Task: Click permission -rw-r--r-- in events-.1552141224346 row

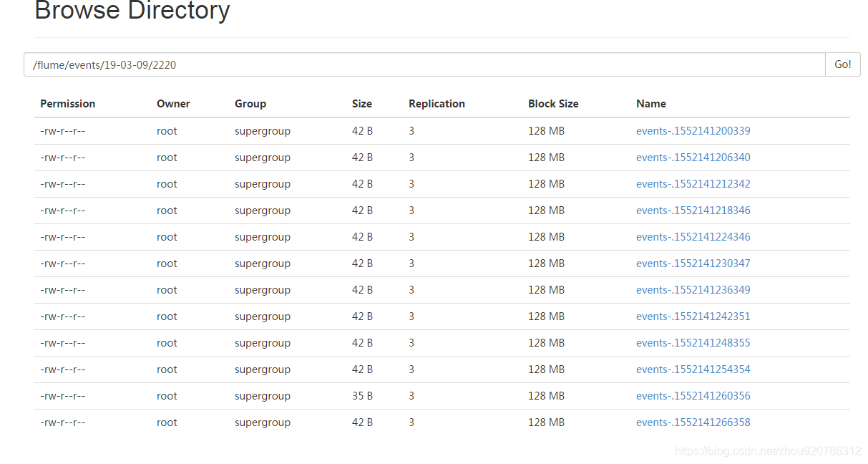Action: (x=62, y=237)
